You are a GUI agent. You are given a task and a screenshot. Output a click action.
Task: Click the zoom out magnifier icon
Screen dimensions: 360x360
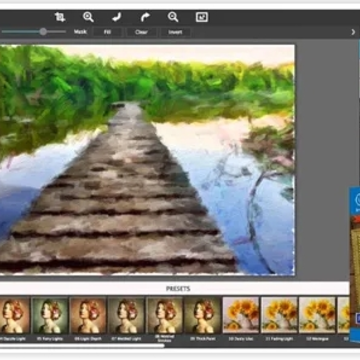pos(173,17)
